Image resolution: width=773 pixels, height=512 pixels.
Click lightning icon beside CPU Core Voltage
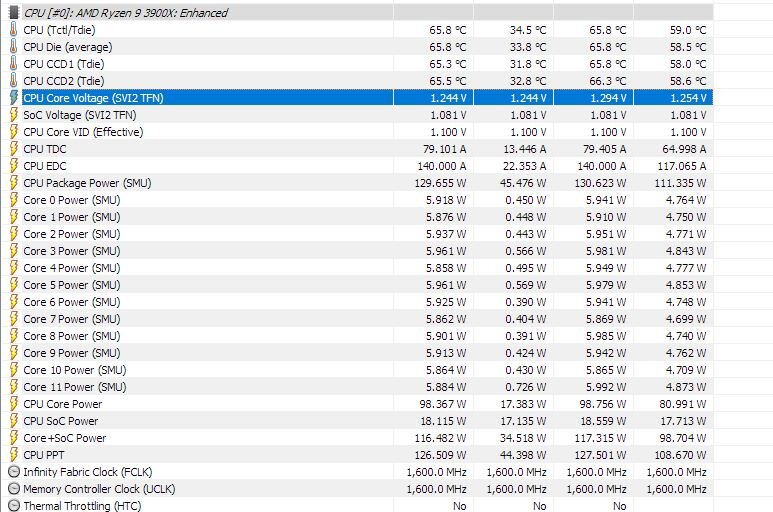[x=14, y=98]
